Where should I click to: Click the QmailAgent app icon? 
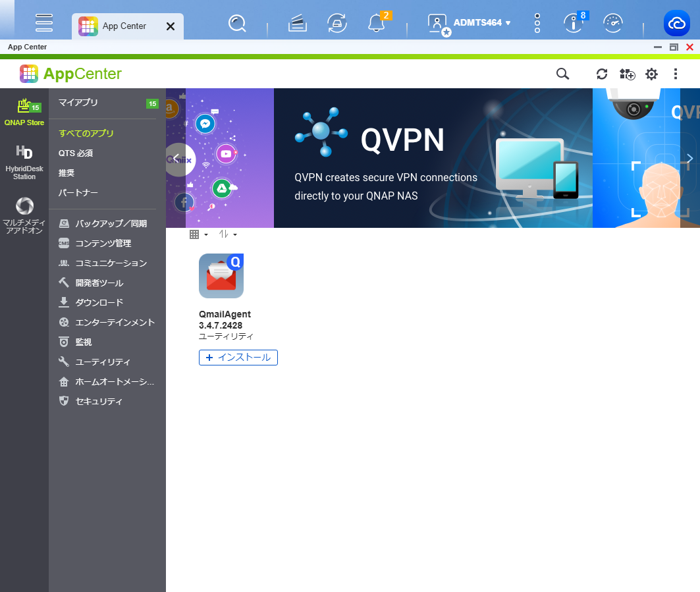[x=221, y=275]
